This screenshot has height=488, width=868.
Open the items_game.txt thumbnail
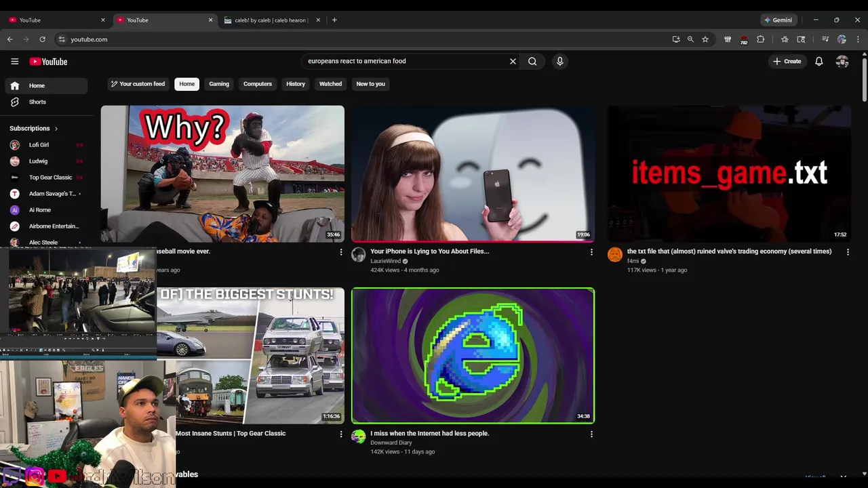tap(729, 174)
